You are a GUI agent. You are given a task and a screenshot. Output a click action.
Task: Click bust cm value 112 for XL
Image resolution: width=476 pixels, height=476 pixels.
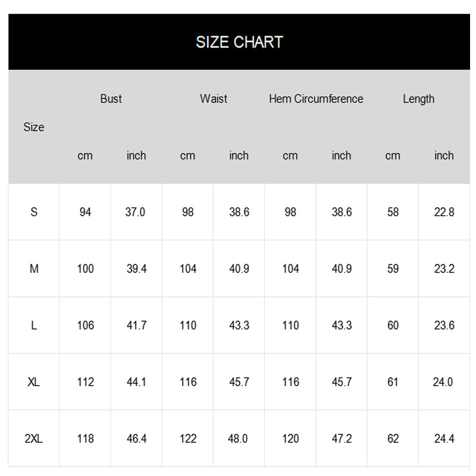(x=85, y=382)
